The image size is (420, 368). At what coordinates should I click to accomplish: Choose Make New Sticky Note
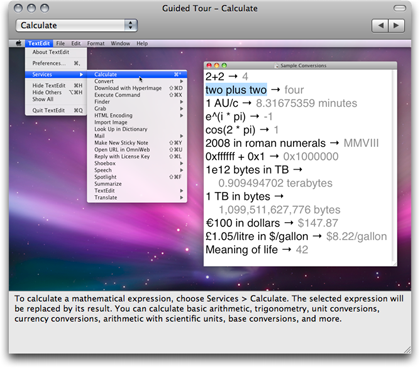[x=137, y=143]
